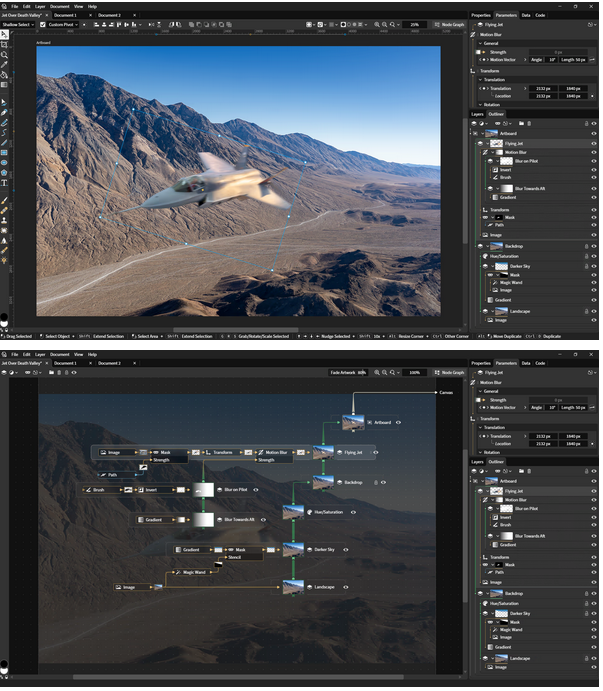
Task: Open the Custom Pivot dropdown arrow
Action: [76, 24]
